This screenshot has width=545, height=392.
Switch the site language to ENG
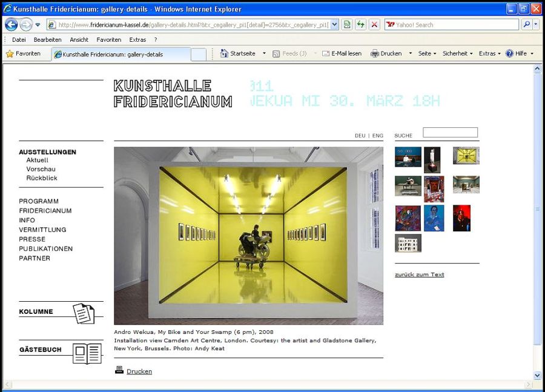tap(378, 136)
